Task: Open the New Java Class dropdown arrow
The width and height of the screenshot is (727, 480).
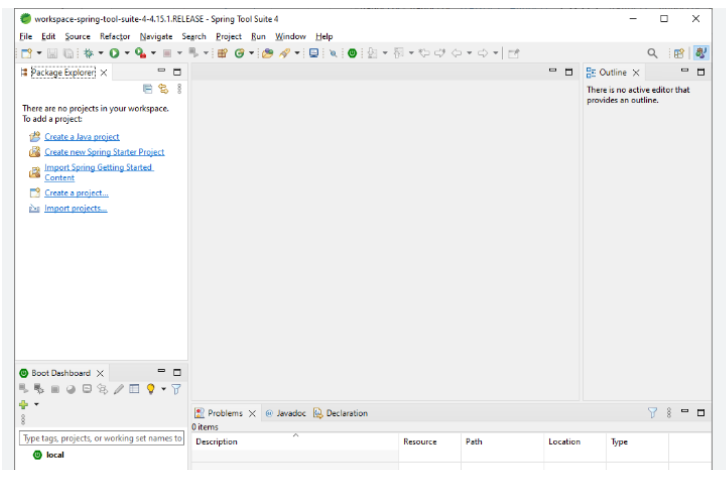Action: [x=251, y=53]
